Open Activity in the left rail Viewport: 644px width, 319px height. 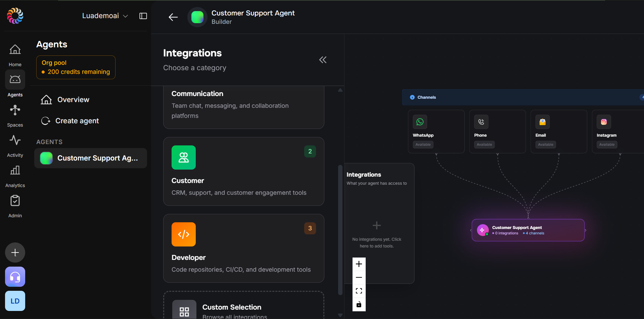click(x=15, y=146)
